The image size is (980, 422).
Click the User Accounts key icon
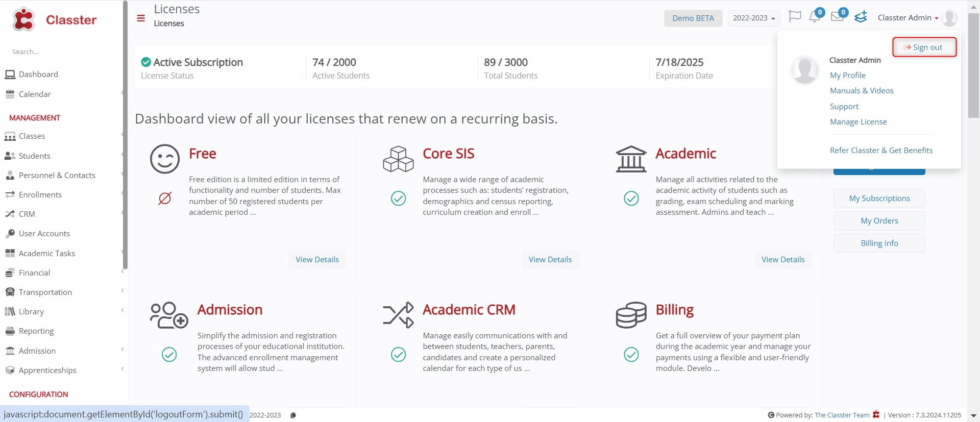(10, 233)
